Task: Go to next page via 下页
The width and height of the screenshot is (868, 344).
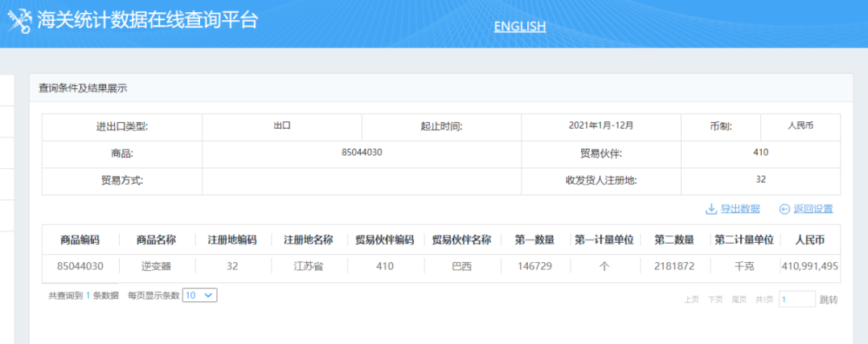Action: pos(715,300)
